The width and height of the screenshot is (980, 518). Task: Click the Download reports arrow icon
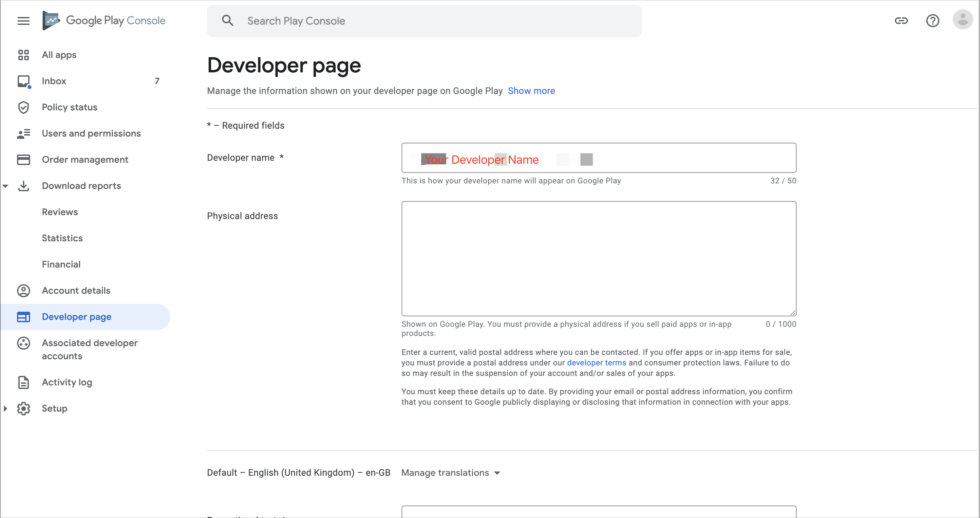[24, 186]
